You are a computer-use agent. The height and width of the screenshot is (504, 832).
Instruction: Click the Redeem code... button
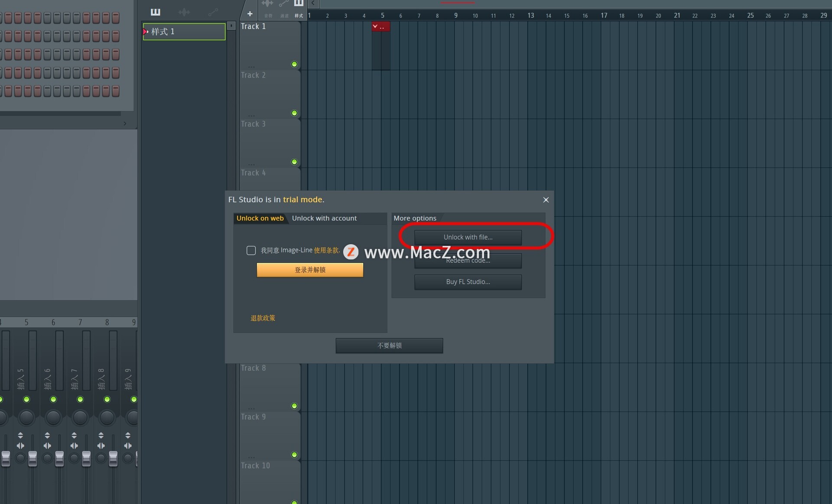(468, 261)
